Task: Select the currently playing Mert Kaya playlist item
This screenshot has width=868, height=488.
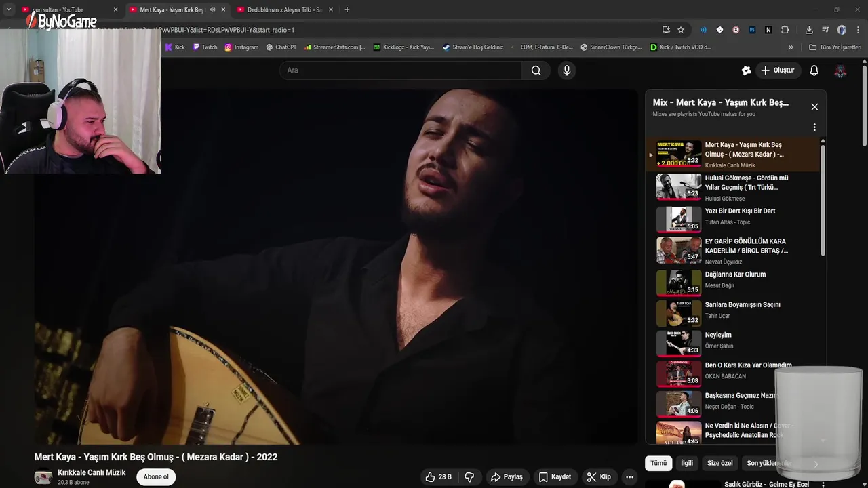Action: [x=734, y=155]
